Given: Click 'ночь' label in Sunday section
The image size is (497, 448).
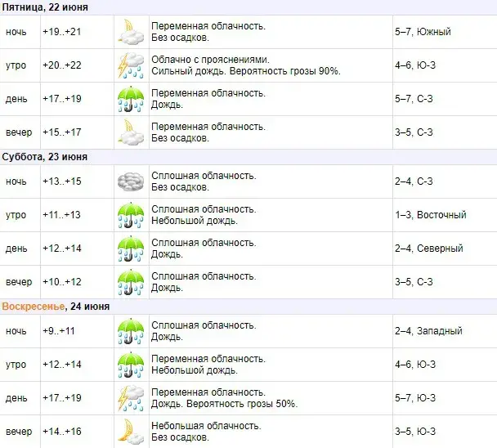Looking at the screenshot, I should (16, 331).
